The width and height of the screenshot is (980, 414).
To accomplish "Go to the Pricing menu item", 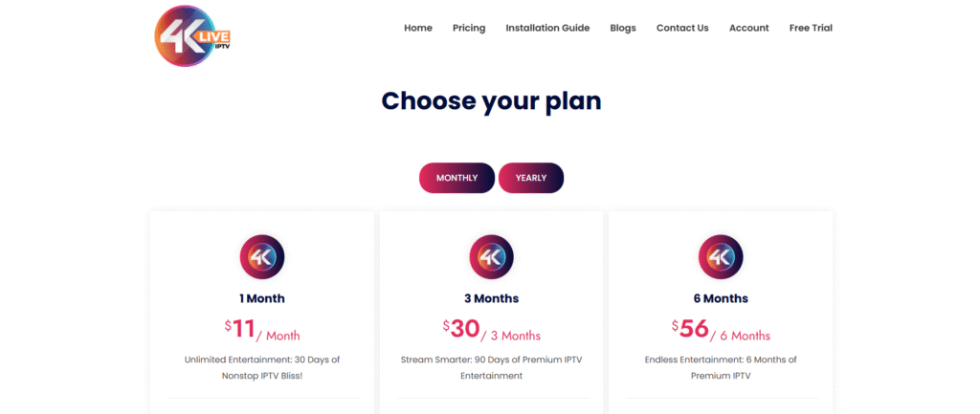I will 469,28.
